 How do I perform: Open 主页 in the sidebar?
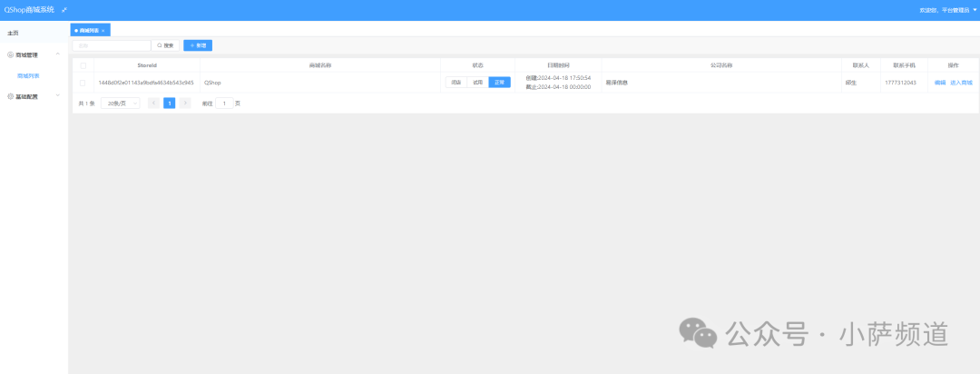(34, 33)
